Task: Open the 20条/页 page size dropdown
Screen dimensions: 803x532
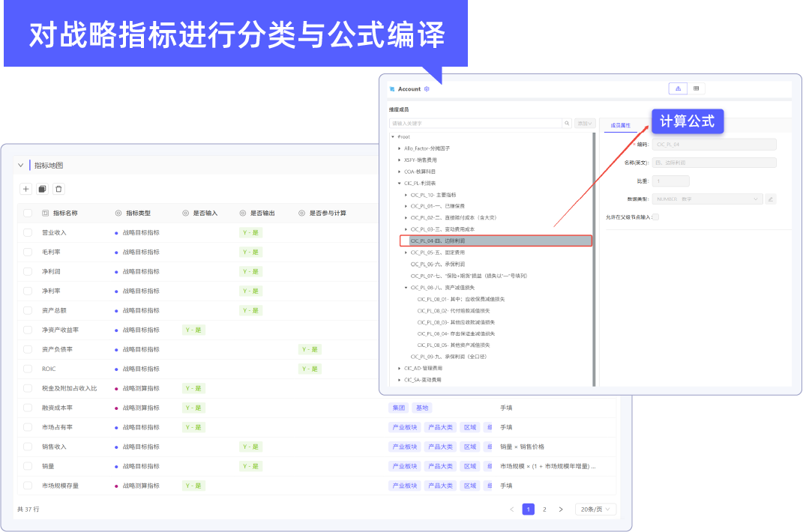Action: pyautogui.click(x=595, y=510)
